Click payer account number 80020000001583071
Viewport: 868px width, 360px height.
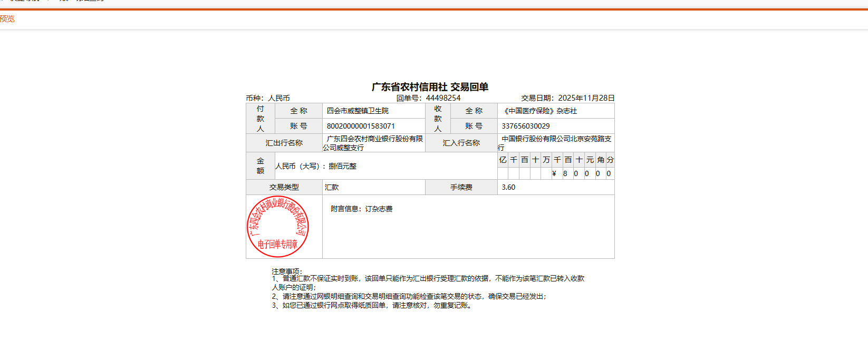tap(361, 126)
